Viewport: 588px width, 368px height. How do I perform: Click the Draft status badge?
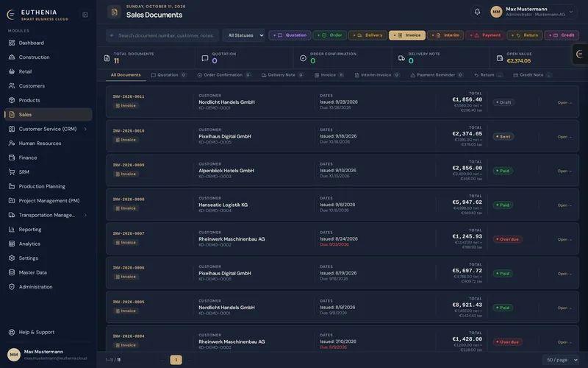tap(503, 102)
